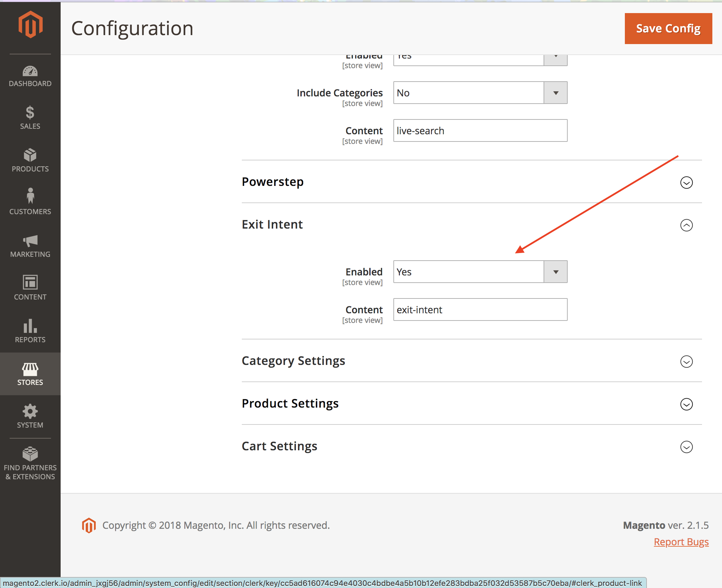Open the Reports bar chart icon
This screenshot has height=588, width=722.
30,331
